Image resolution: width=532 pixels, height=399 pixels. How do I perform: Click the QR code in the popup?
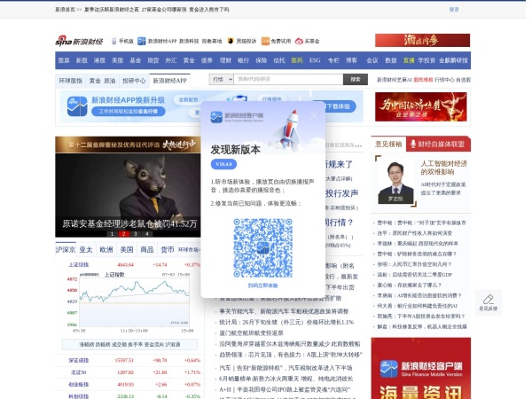[x=262, y=248]
